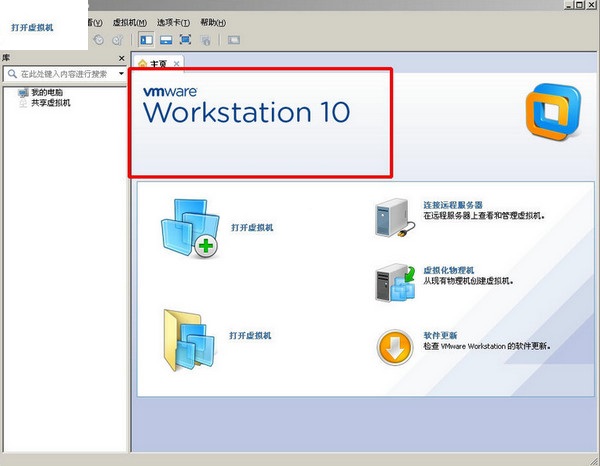
Task: Open the snapshot manager wrench-clock icon
Action: tap(117, 40)
